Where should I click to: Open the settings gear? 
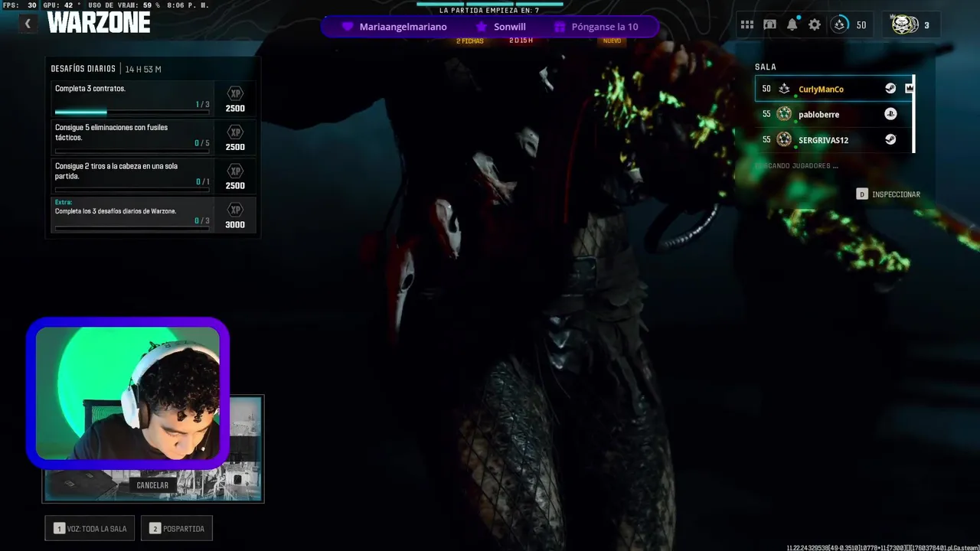[x=815, y=25]
